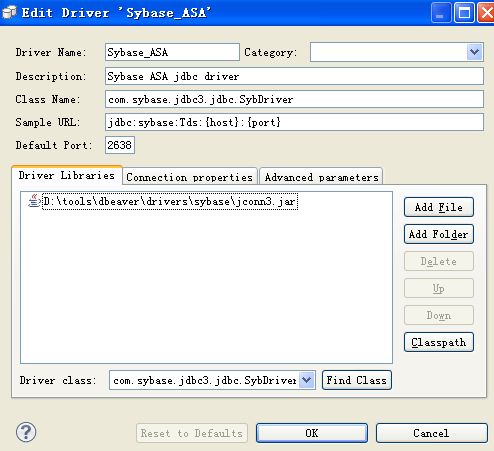Close the Edit Driver dialog
The image size is (494, 451).
pyautogui.click(x=486, y=13)
